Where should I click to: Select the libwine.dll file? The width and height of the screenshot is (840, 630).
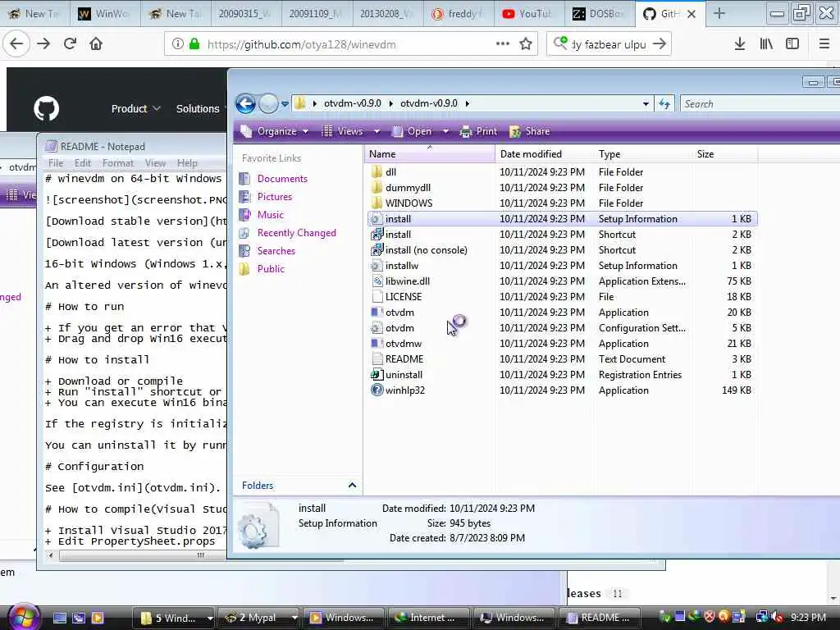tap(407, 281)
